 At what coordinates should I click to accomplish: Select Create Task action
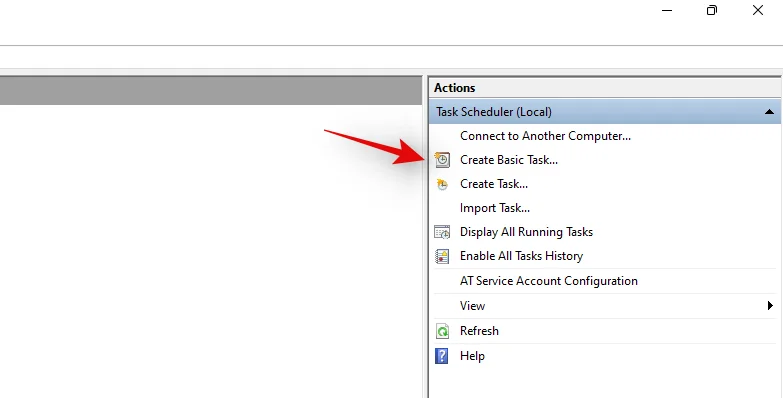494,184
